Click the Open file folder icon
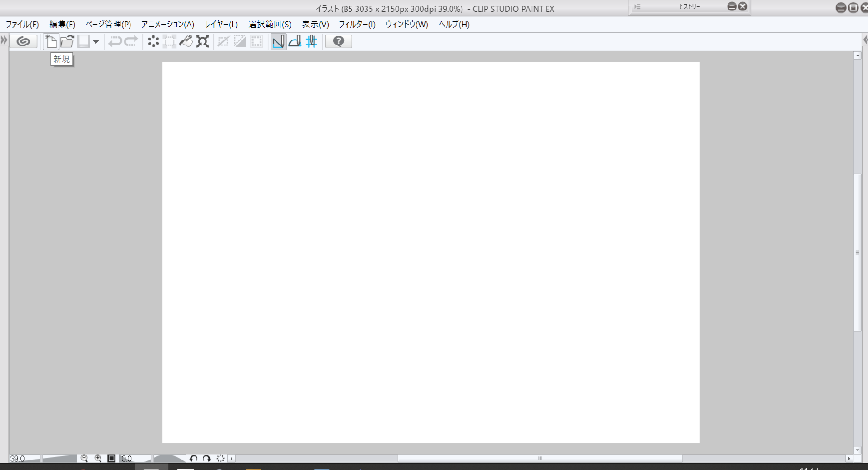Screen dimensions: 868x470 pyautogui.click(x=67, y=41)
